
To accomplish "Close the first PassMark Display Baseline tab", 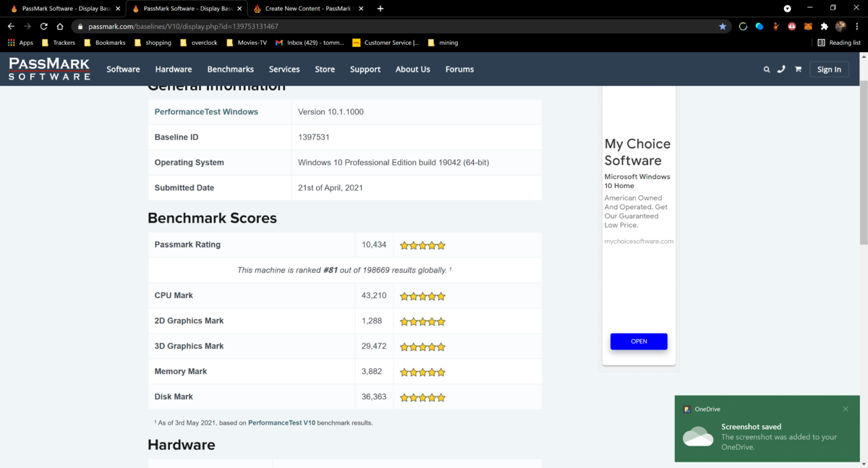I will click(118, 9).
